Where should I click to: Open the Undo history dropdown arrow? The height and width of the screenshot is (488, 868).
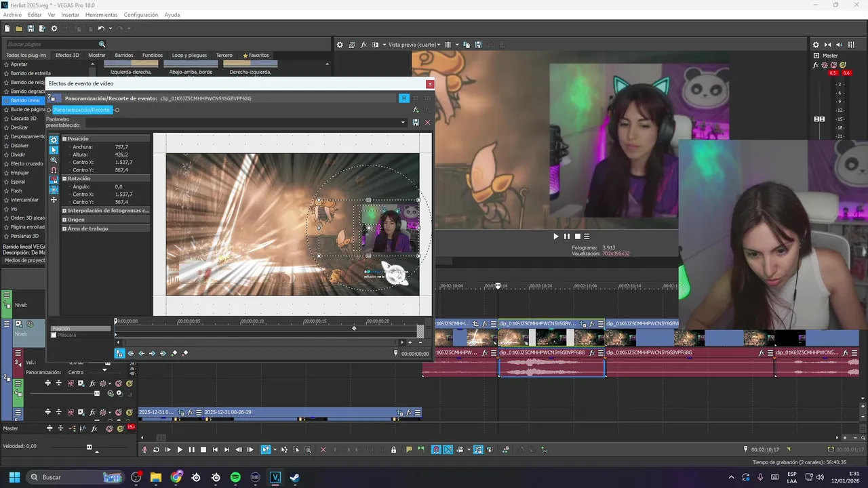click(109, 28)
